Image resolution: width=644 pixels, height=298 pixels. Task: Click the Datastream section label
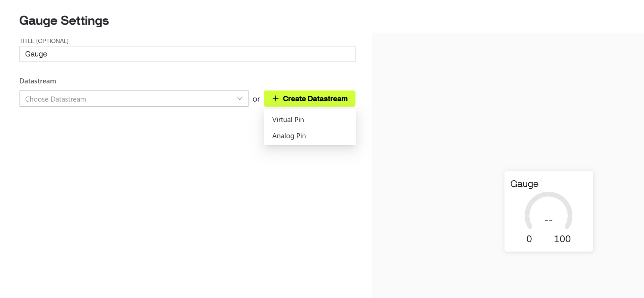click(38, 81)
